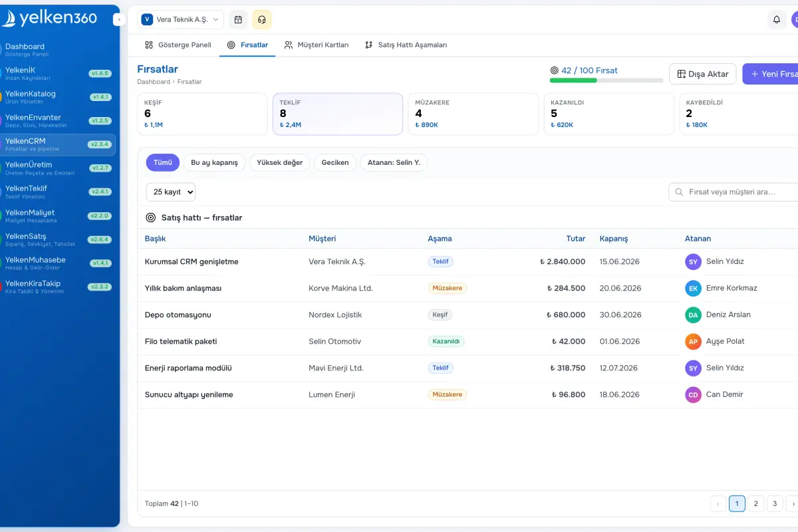Viewport: 798px width, 532px height.
Task: Click the search magnifier icon
Action: point(679,192)
